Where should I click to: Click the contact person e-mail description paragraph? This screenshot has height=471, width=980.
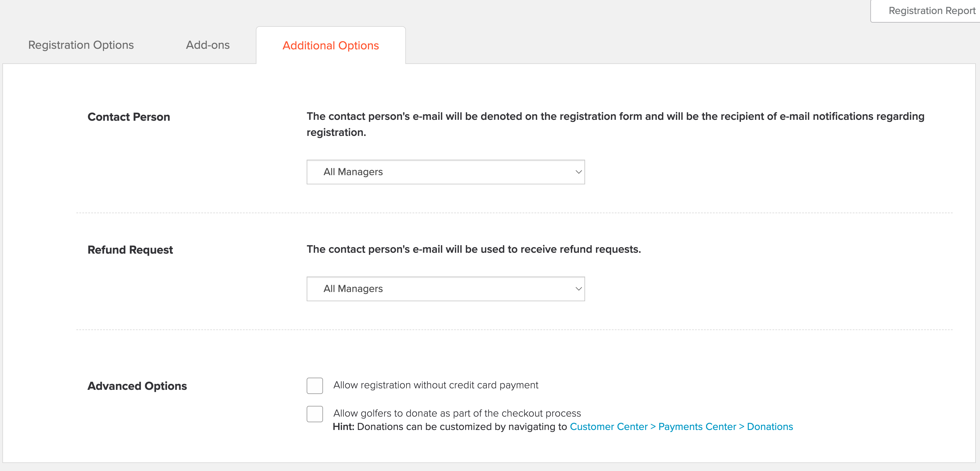coord(615,124)
